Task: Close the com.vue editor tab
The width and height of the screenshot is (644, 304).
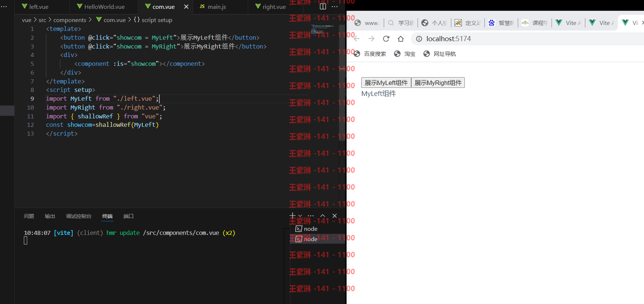Action: [186, 7]
